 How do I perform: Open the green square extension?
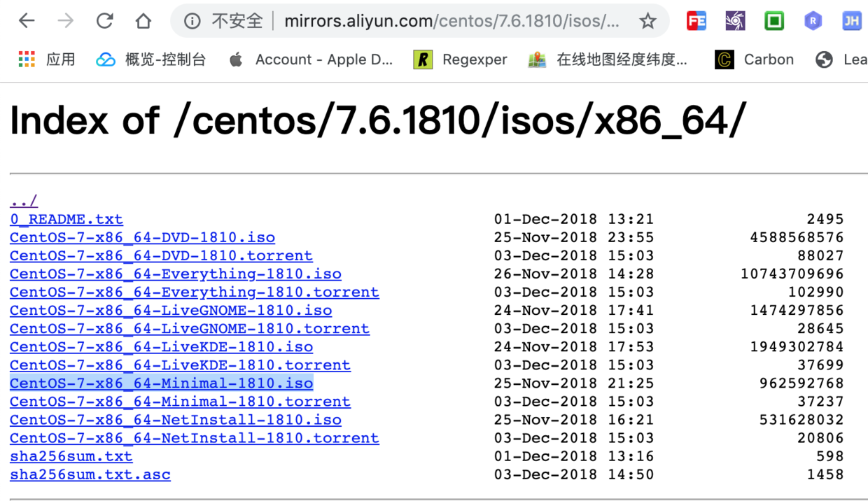(x=774, y=21)
